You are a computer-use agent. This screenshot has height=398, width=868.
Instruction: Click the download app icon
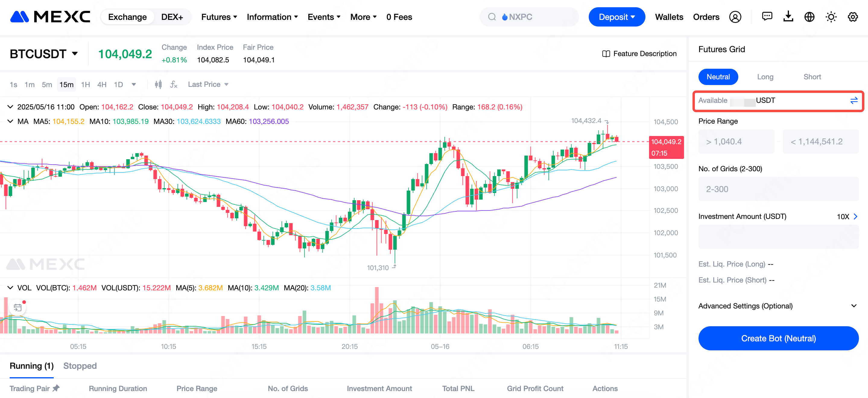[788, 17]
